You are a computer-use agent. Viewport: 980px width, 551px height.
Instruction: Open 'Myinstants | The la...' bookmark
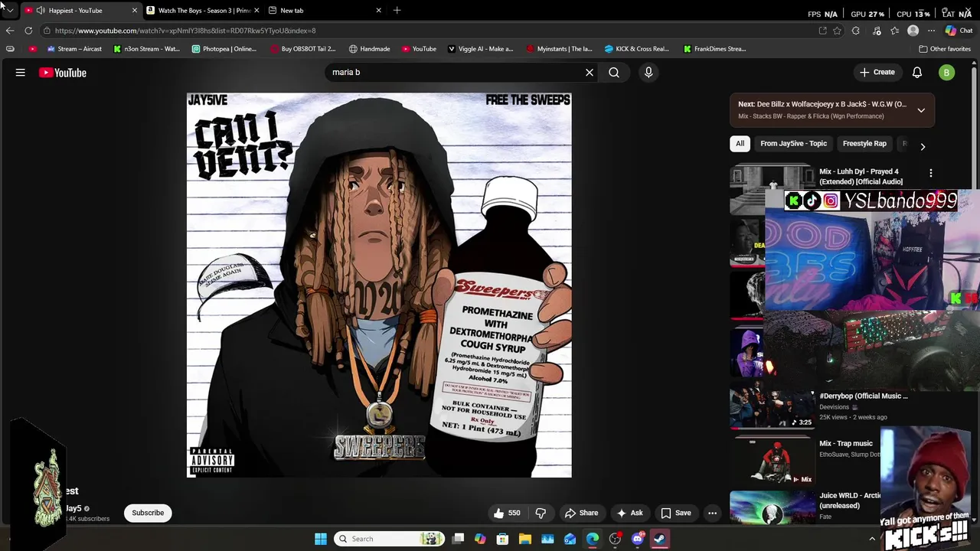[x=559, y=49]
